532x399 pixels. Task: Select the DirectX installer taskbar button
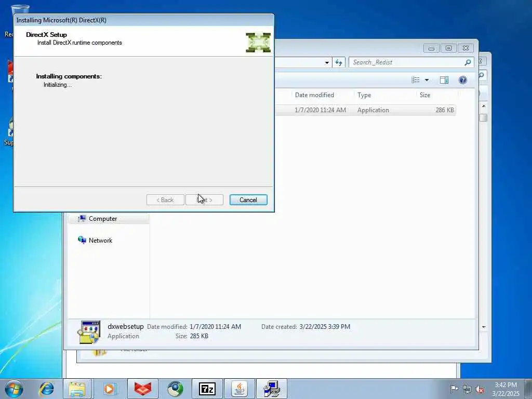coord(271,389)
